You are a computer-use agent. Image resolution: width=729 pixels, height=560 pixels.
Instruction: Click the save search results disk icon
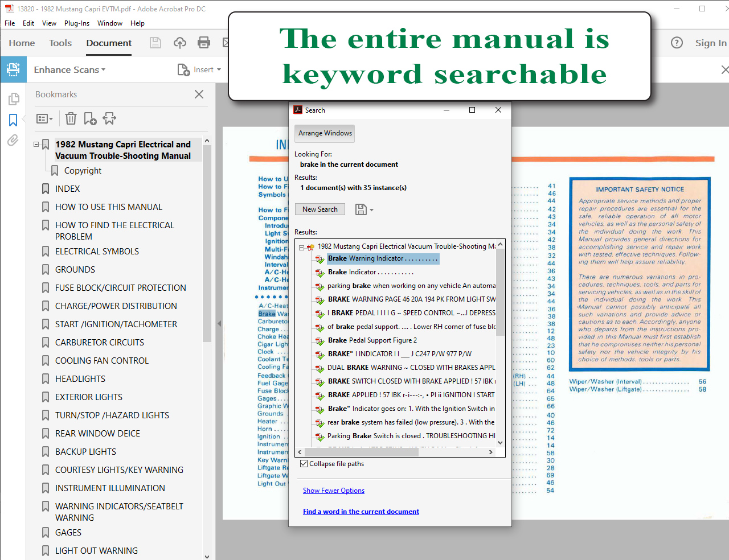tap(361, 209)
